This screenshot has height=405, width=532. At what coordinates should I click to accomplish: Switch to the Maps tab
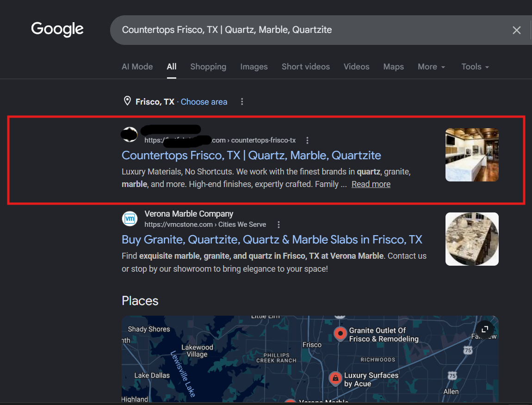pyautogui.click(x=393, y=67)
